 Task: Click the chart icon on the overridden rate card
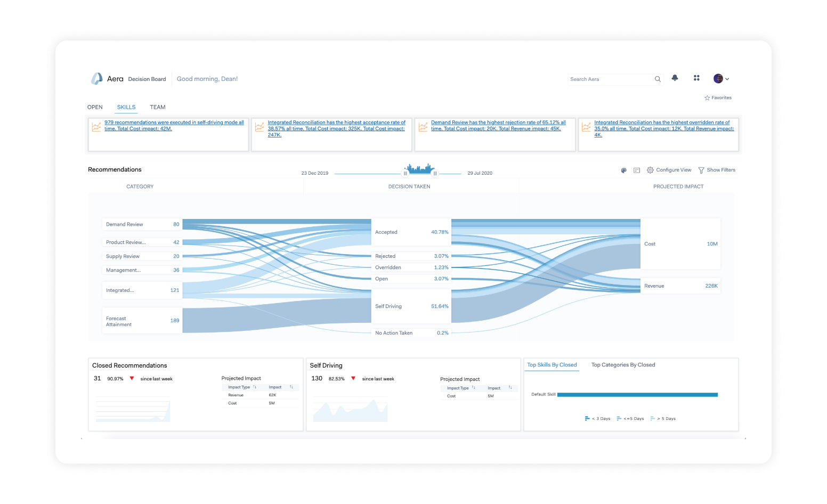(x=586, y=127)
